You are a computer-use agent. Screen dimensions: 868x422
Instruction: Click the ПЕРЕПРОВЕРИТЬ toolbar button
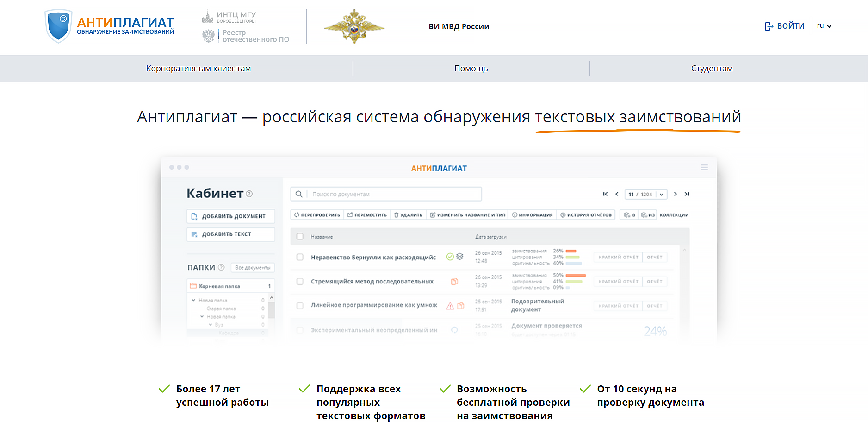pos(317,215)
